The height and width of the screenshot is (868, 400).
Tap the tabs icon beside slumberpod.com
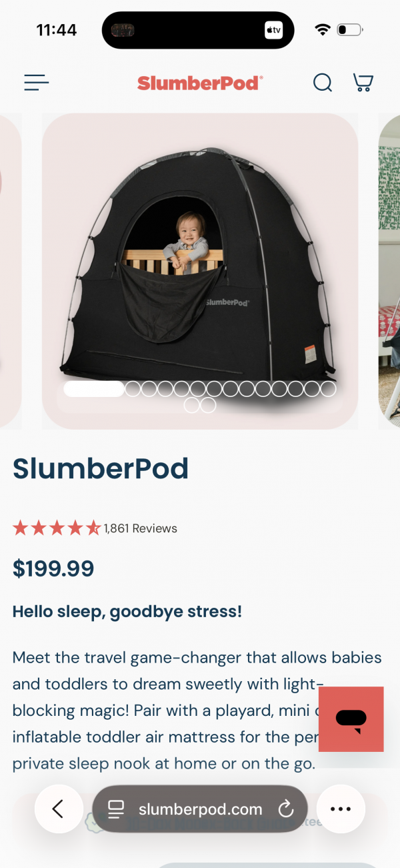coord(116,810)
